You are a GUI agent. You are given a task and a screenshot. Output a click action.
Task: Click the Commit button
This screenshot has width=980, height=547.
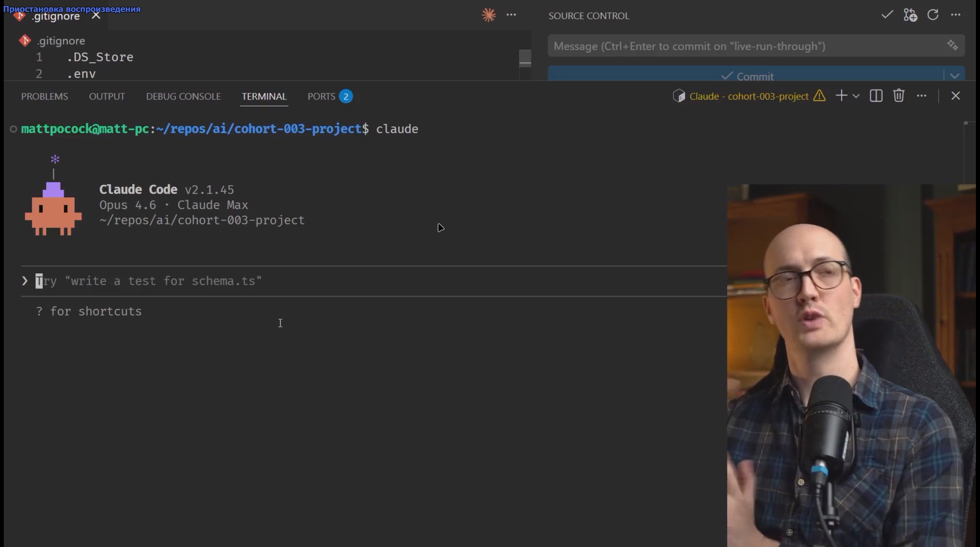746,74
